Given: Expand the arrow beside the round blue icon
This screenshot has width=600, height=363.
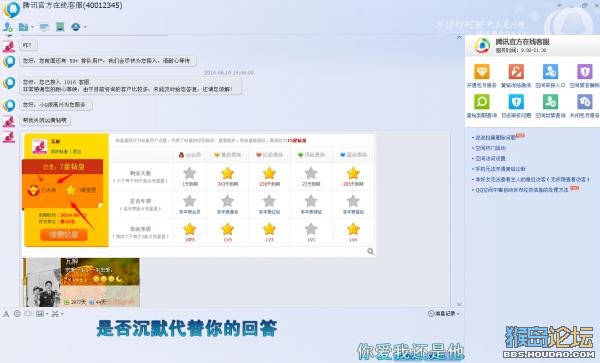Looking at the screenshot, I should pos(85,27).
